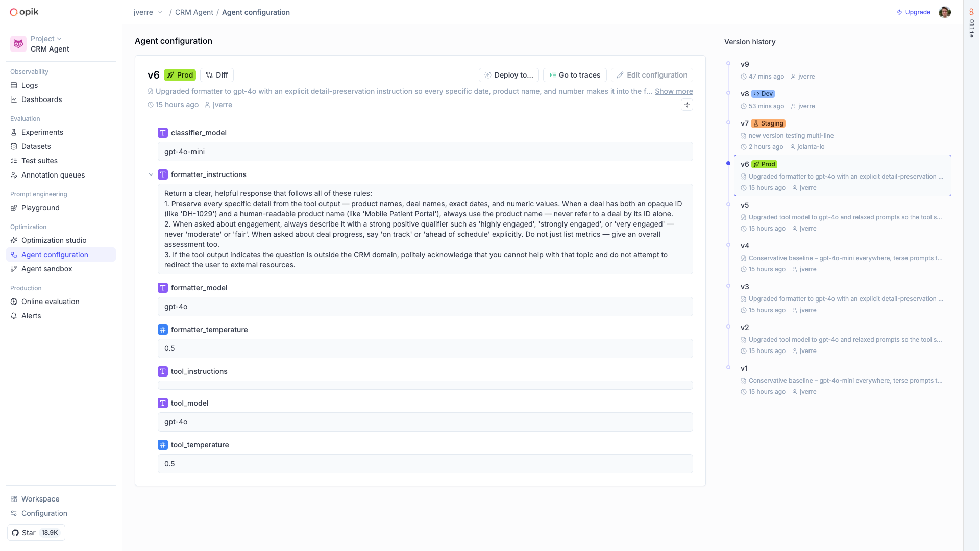Select the Dashboards icon in the sidebar
This screenshot has width=980, height=551.
(14, 99)
